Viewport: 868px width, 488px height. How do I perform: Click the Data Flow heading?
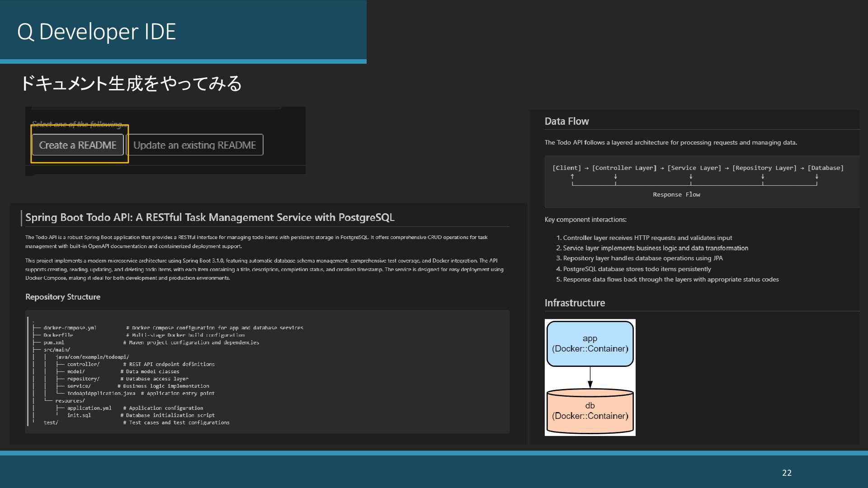(x=566, y=121)
